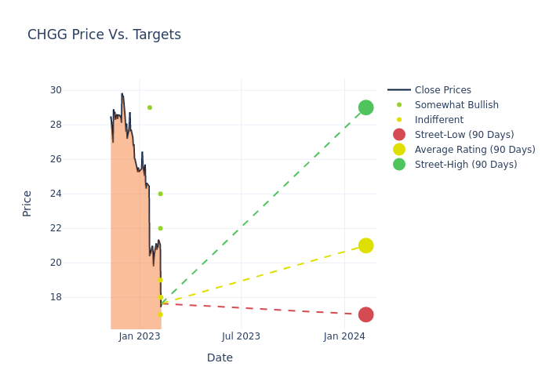Viewport: 549px width, 392px height.
Task: Click the large yellow Average Rating marker at 21
Action: [365, 245]
